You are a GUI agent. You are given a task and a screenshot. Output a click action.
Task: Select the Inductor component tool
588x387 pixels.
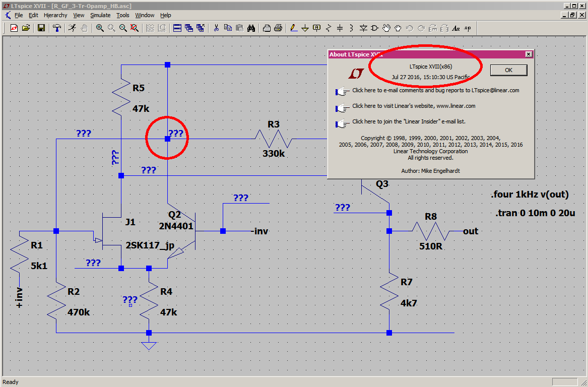[x=351, y=28]
